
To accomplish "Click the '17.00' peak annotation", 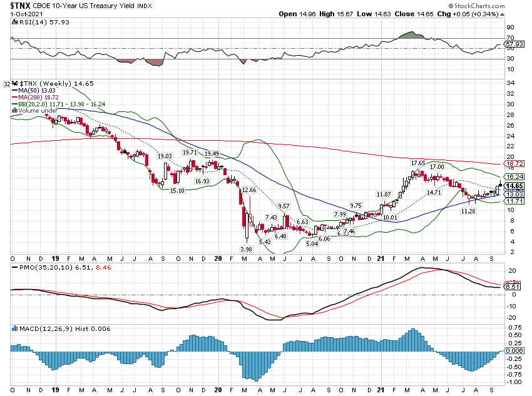I will [437, 167].
